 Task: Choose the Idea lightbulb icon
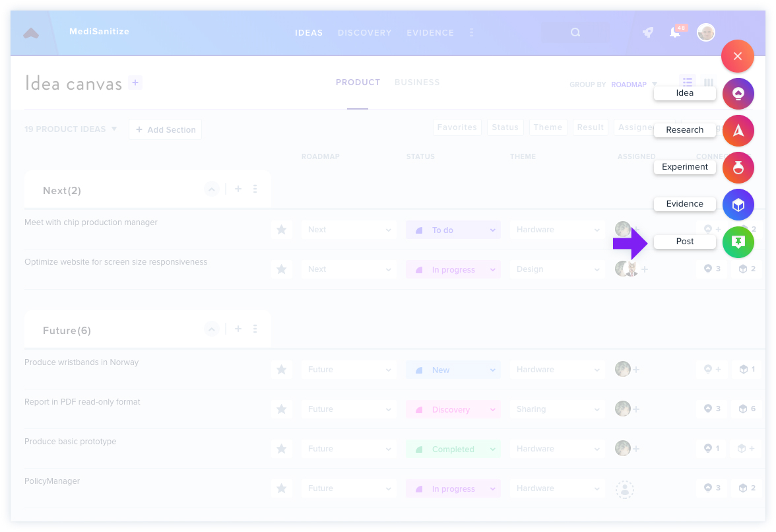[738, 94]
